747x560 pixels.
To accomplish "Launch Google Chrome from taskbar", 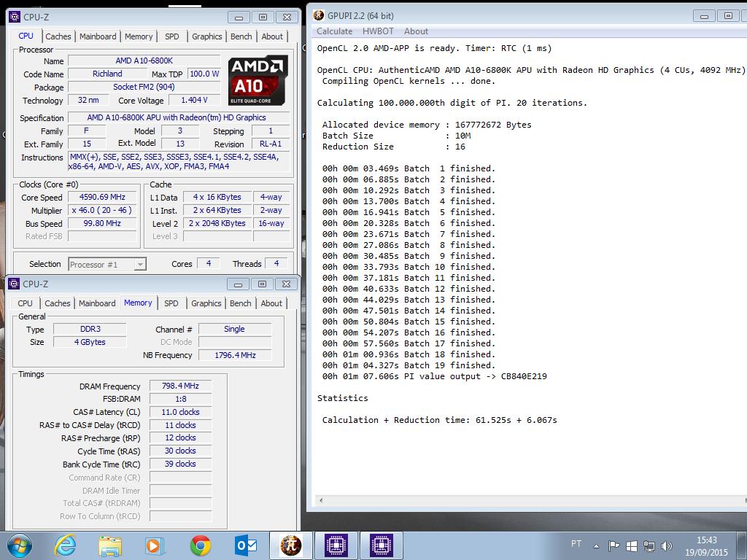I will coord(201,545).
